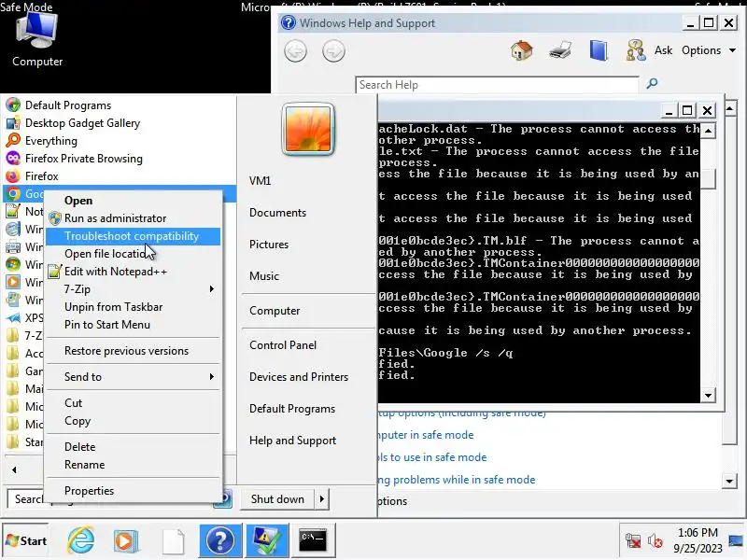This screenshot has width=747, height=560.
Task: Open Internet Explorer from taskbar
Action: 80,540
